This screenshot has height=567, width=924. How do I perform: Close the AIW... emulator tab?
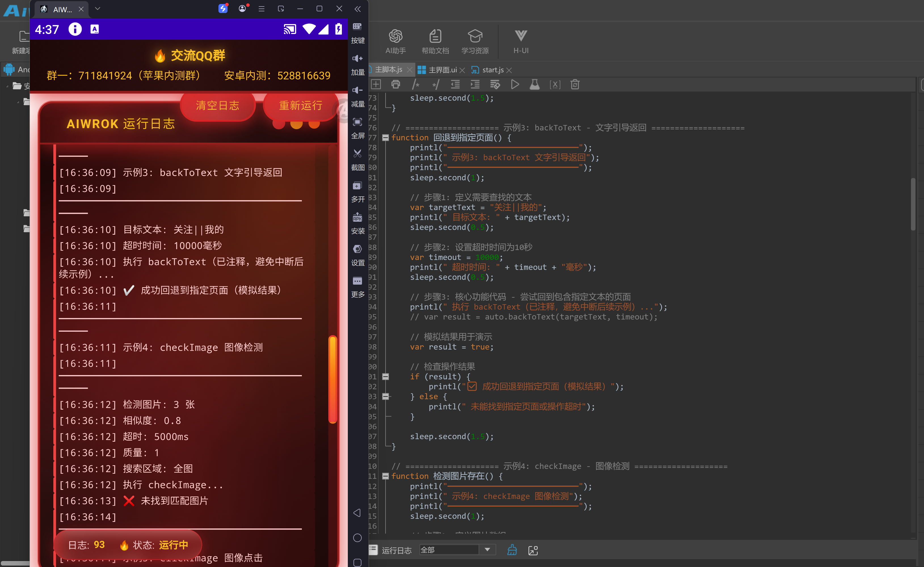[x=81, y=9]
